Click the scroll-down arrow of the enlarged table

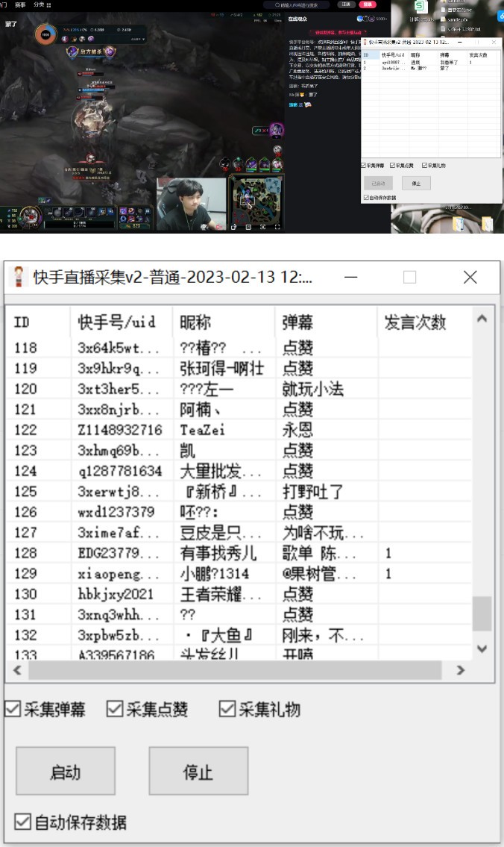482,648
